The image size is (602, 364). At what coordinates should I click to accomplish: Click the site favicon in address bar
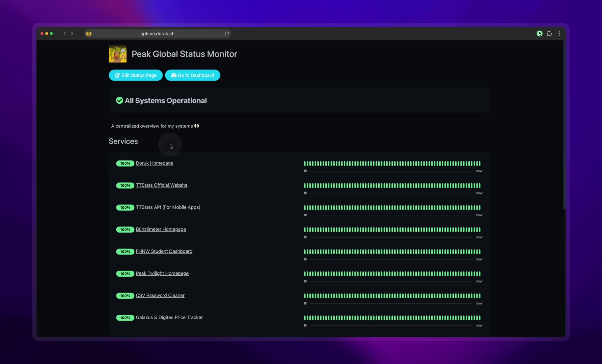tap(89, 33)
